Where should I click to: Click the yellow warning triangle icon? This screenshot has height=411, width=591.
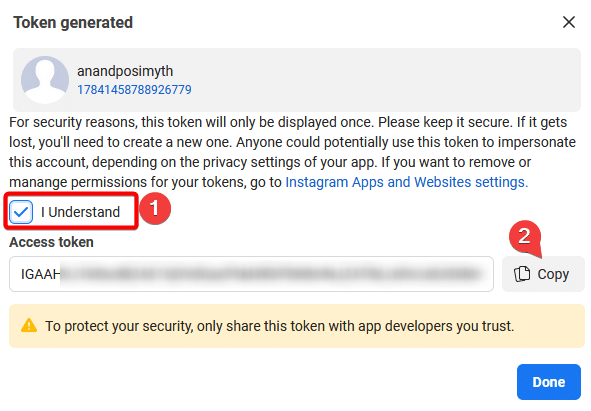point(29,325)
